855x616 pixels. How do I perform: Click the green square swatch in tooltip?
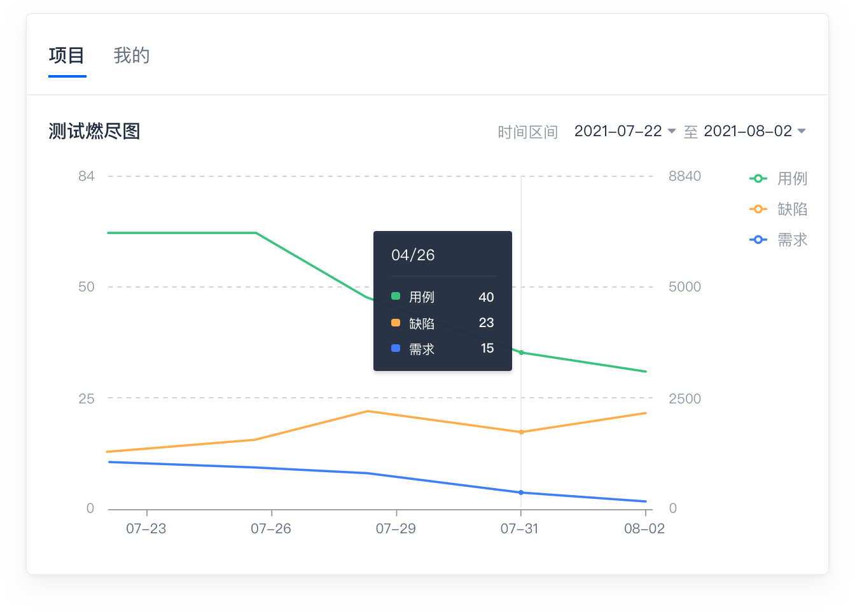pos(396,297)
